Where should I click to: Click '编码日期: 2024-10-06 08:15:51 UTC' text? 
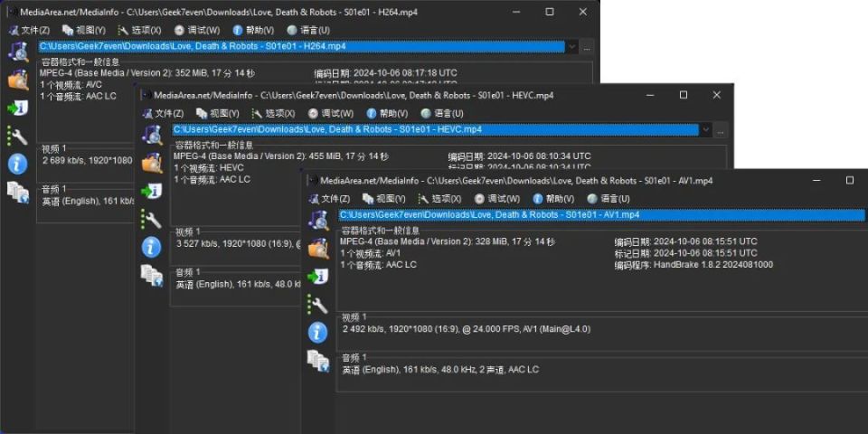point(686,242)
